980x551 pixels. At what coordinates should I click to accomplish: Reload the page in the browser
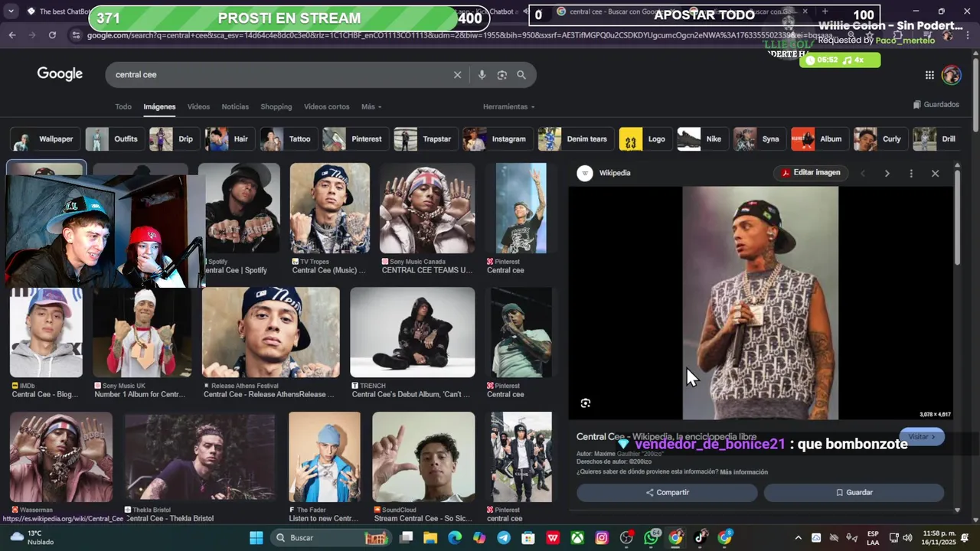[x=52, y=35]
